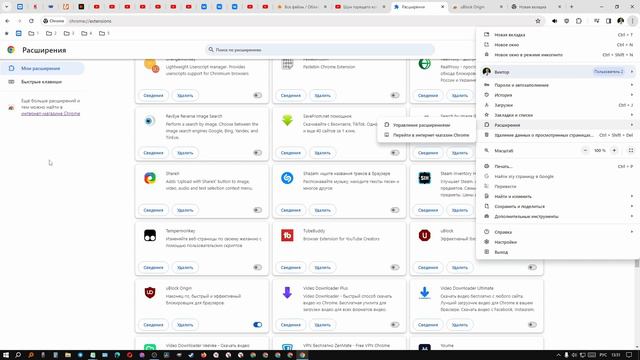Click the Tampermonkey extension icon
Viewport: 640px width, 360px height.
click(x=149, y=236)
